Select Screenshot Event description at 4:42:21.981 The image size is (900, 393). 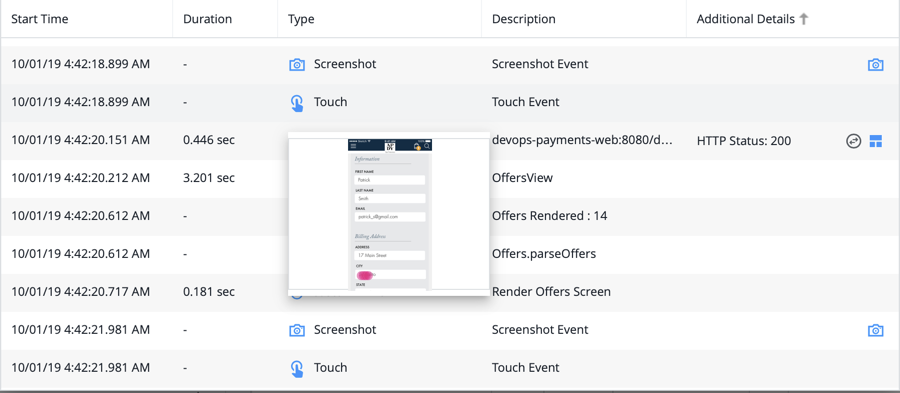(540, 330)
